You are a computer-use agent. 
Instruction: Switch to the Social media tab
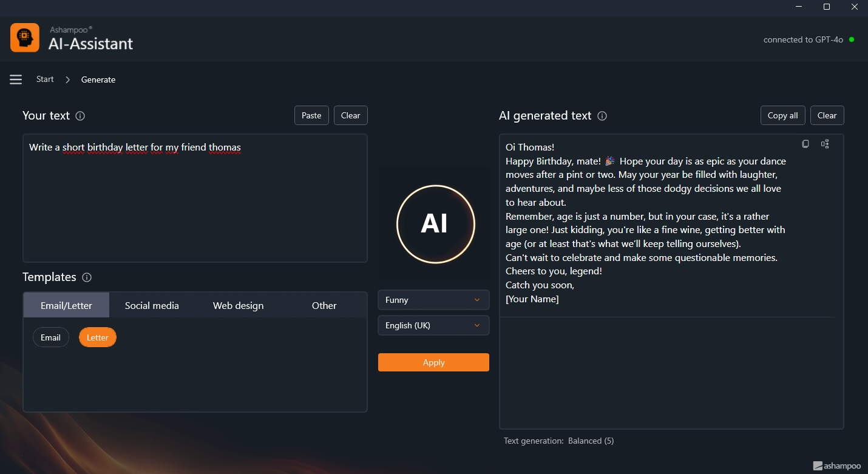pyautogui.click(x=152, y=305)
